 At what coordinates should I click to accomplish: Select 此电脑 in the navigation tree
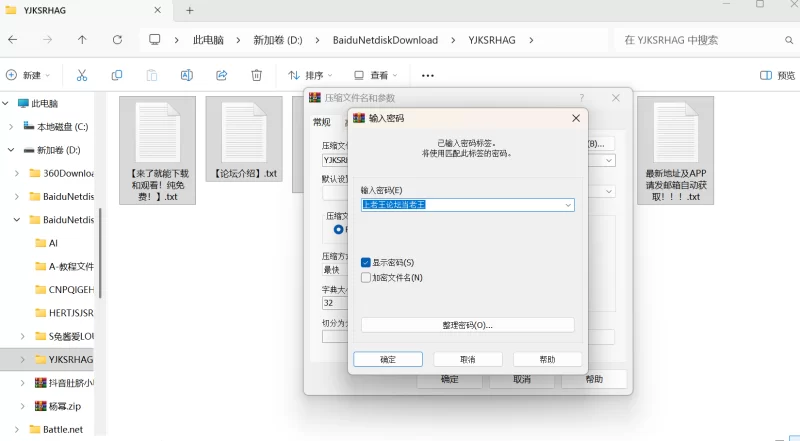(45, 104)
